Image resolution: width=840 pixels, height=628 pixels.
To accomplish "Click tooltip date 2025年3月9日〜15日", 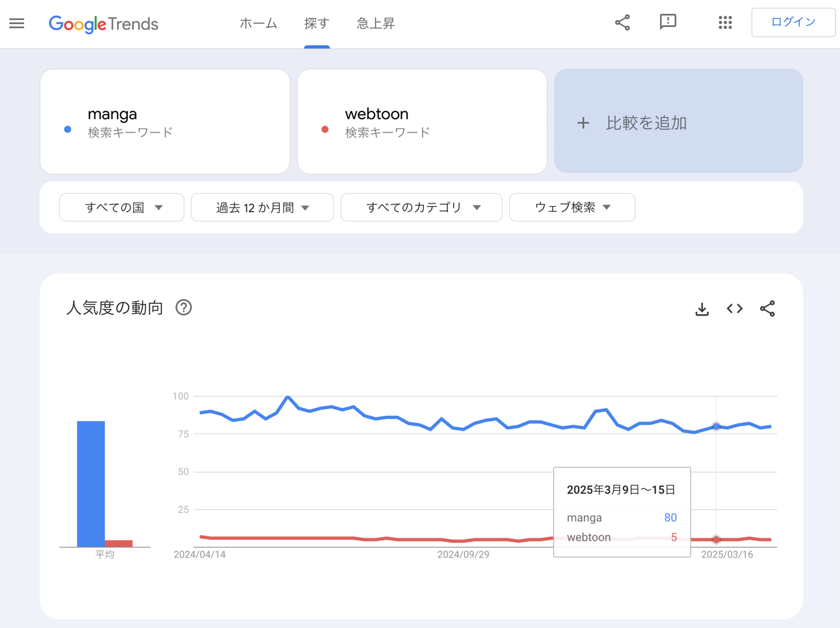I will 621,490.
